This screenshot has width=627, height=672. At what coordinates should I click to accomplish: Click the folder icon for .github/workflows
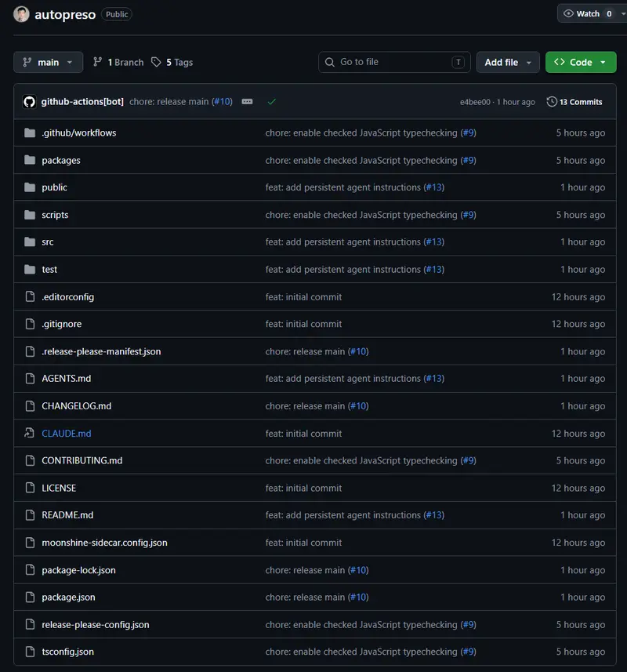(30, 133)
